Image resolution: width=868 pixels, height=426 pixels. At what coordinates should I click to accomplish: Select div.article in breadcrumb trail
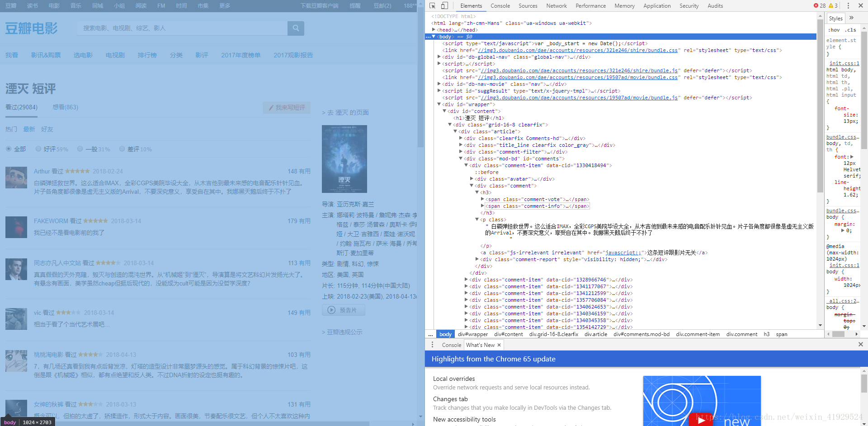[595, 334]
